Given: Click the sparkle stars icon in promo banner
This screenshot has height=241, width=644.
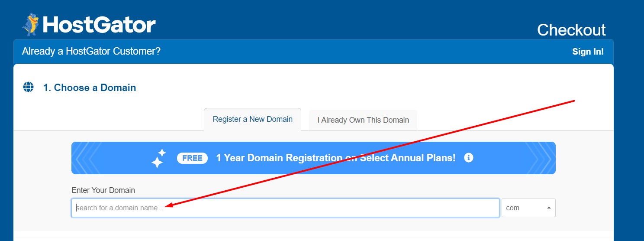Looking at the screenshot, I should 159,158.
